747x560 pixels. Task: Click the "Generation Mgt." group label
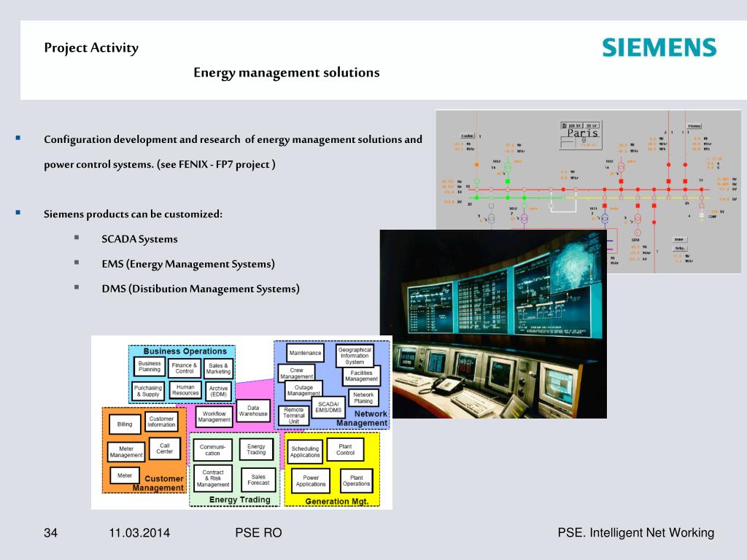pyautogui.click(x=337, y=502)
